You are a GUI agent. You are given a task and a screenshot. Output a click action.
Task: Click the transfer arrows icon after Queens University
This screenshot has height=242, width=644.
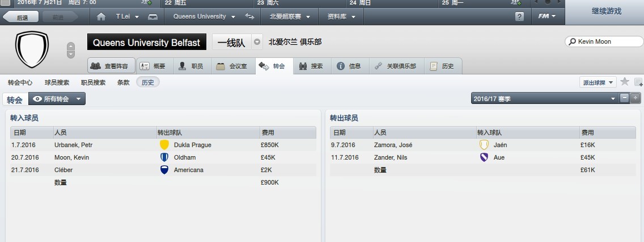249,16
